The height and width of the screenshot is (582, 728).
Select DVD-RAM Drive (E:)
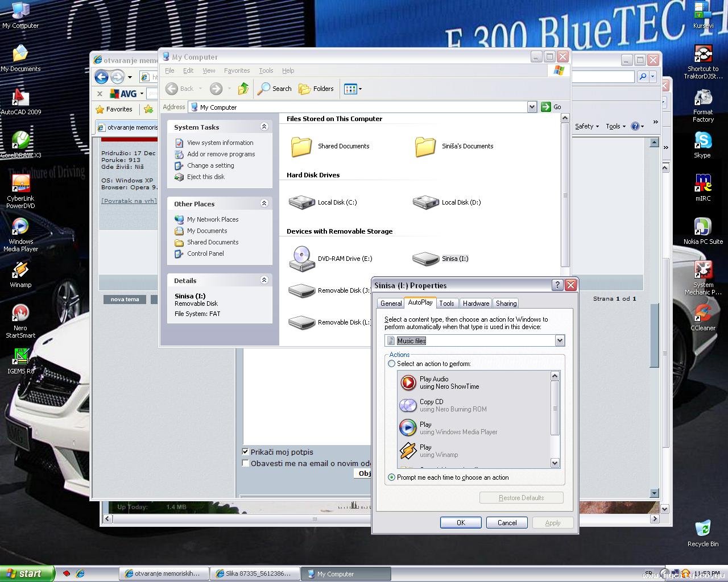tap(330, 259)
